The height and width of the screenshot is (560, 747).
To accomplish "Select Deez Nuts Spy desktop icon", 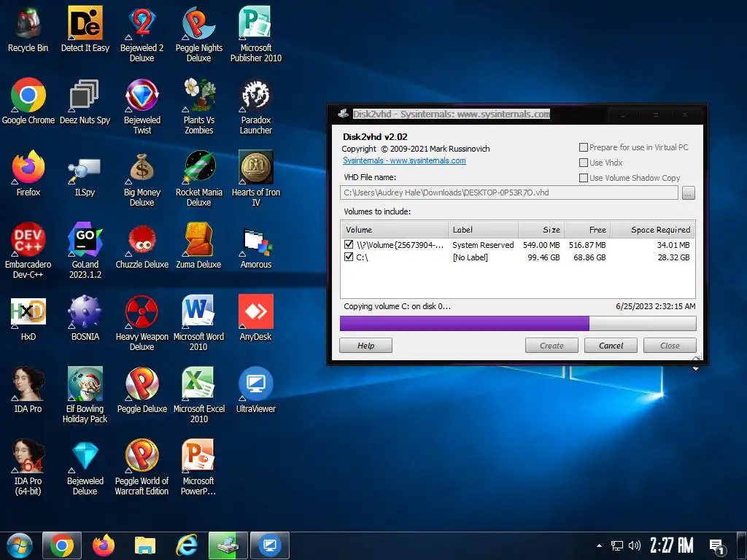I will (85, 101).
